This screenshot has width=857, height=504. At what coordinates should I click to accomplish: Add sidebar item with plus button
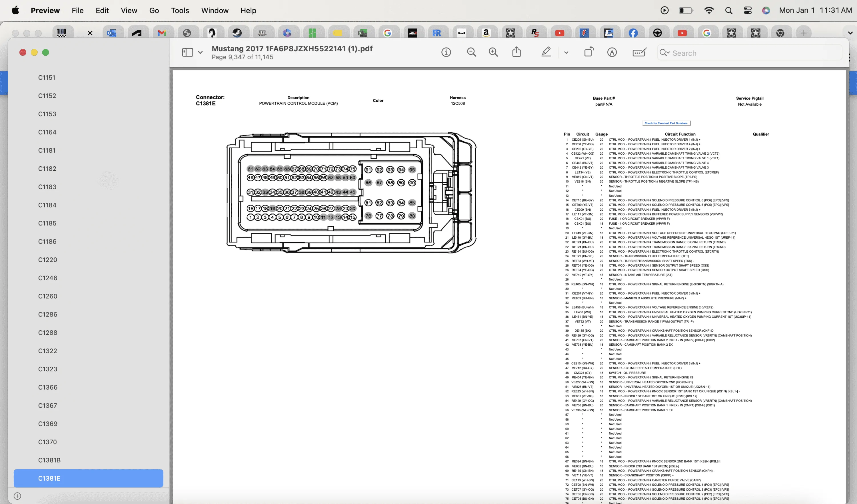click(x=17, y=496)
